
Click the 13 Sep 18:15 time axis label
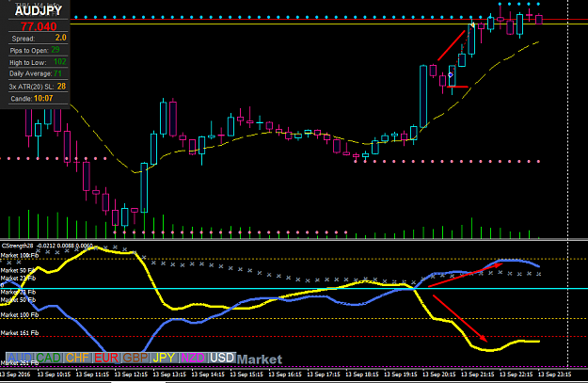362,375
